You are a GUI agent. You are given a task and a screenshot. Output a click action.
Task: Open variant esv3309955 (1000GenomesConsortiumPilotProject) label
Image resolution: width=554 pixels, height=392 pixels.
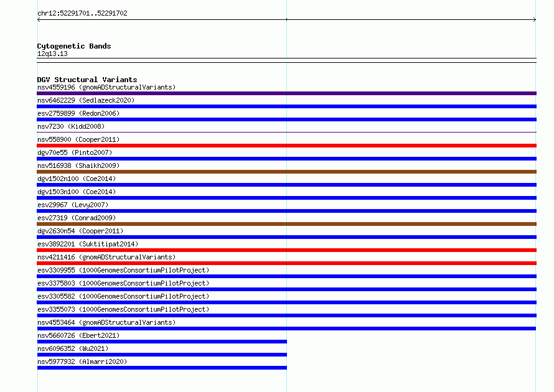[x=123, y=270]
